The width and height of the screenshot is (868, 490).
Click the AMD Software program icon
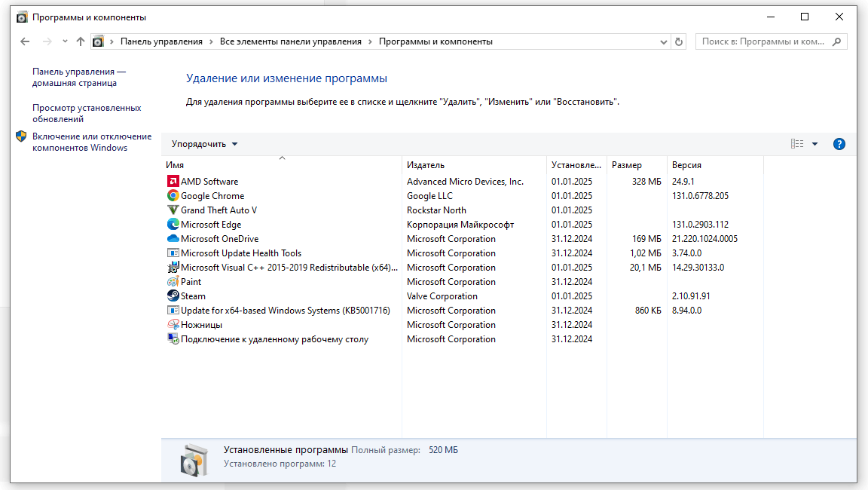pyautogui.click(x=173, y=181)
